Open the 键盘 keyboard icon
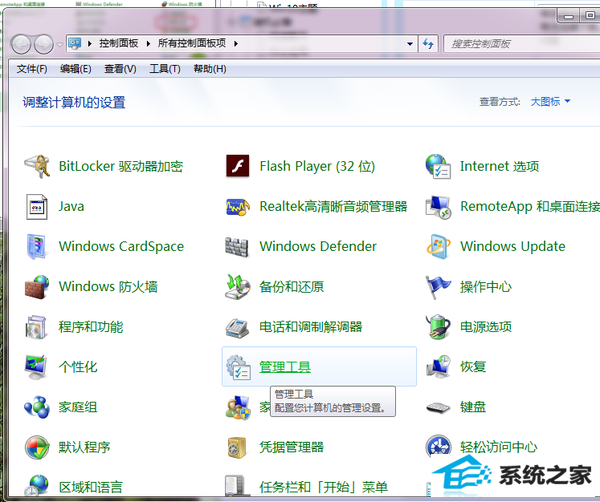This screenshot has height=502, width=600. click(438, 407)
